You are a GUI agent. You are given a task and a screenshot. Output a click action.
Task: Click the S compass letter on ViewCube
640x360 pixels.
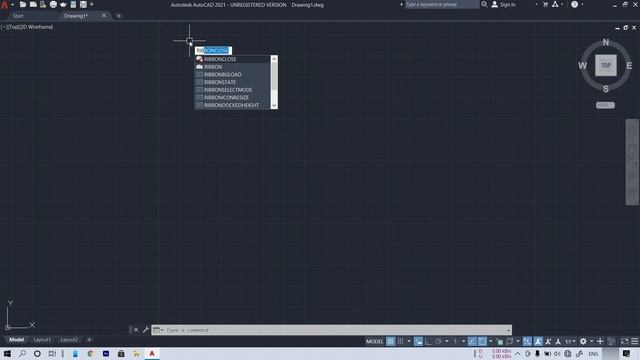[606, 89]
